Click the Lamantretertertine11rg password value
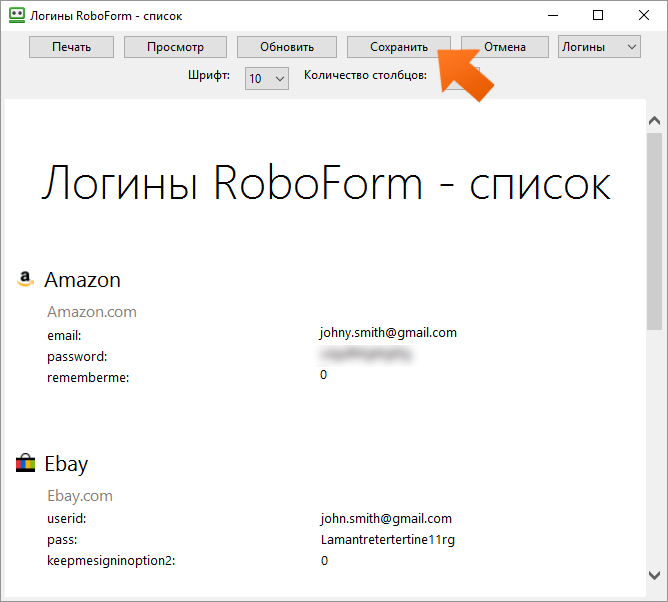Screen dimensions: 668x602 point(388,540)
